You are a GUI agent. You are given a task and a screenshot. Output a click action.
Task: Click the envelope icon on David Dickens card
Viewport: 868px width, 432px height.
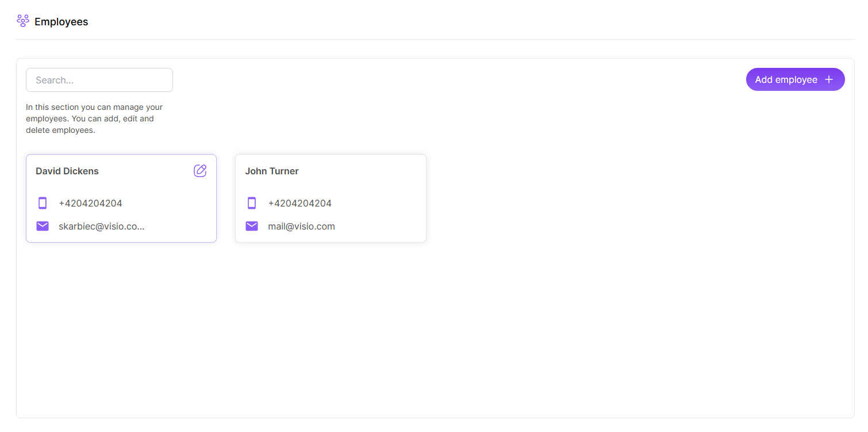point(43,226)
